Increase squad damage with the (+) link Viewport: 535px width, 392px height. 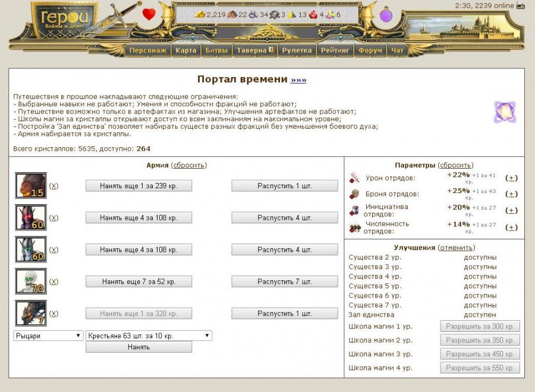[x=511, y=178]
